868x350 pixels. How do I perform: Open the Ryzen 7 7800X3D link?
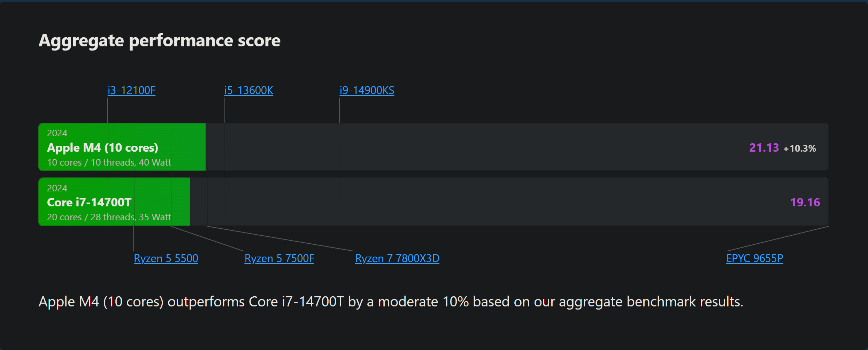[x=397, y=258]
